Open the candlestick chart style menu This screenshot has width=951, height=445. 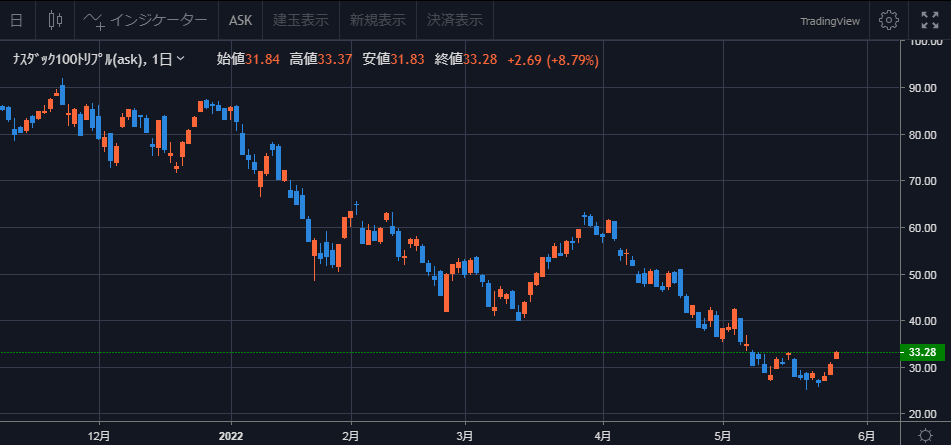tap(55, 20)
